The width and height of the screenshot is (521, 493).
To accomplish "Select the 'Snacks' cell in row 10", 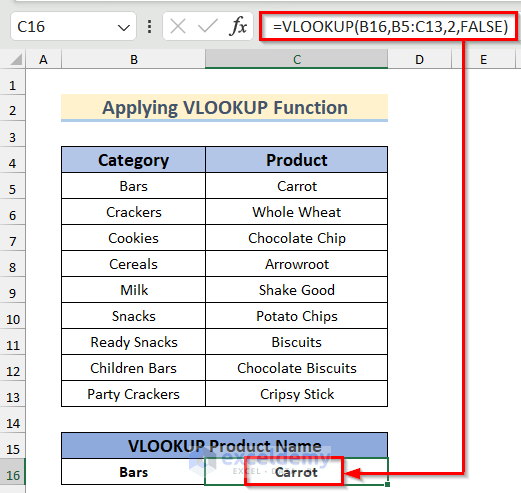I will coord(133,316).
